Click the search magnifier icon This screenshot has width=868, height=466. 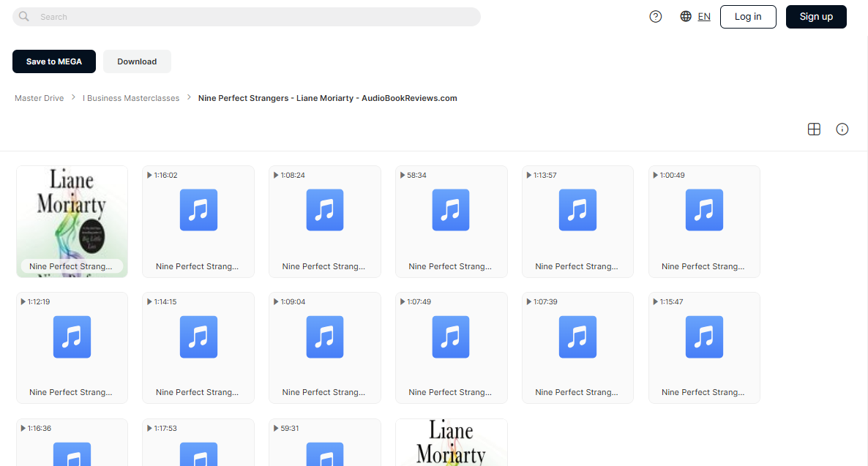pyautogui.click(x=24, y=17)
